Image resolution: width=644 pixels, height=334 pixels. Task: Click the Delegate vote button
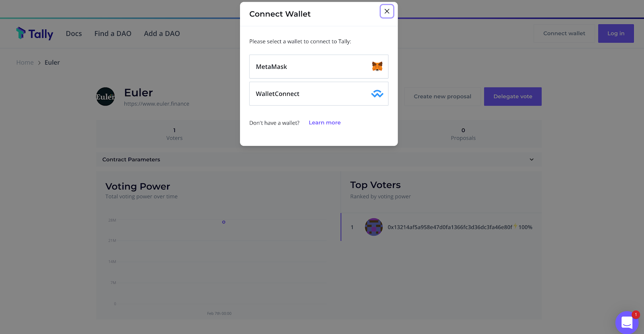(x=513, y=97)
